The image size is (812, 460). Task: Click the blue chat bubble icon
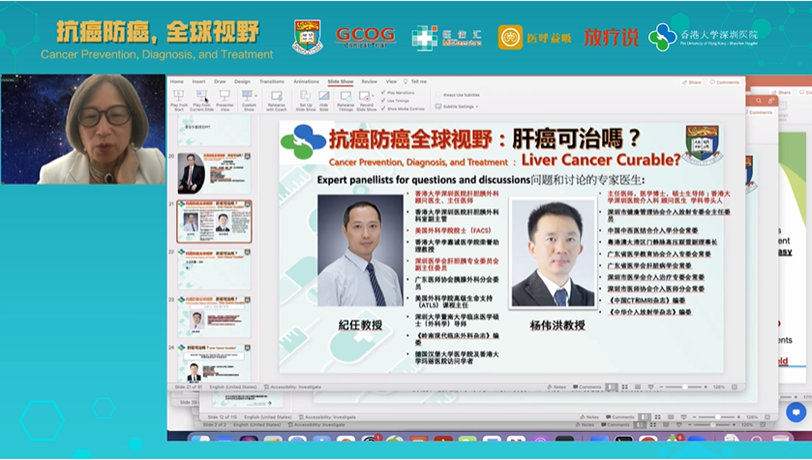[x=796, y=412]
